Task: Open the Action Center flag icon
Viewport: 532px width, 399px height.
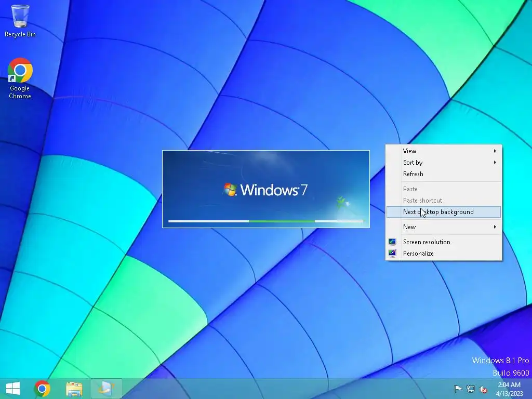Action: [458, 389]
